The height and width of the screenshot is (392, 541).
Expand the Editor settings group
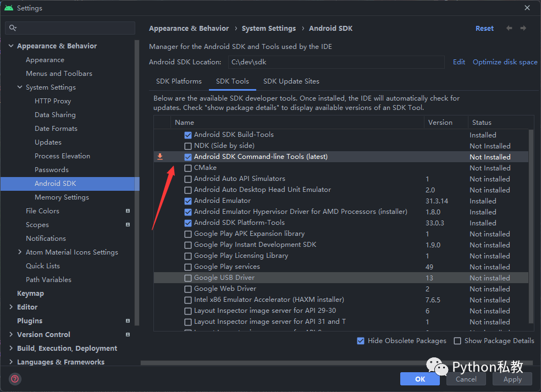coord(11,307)
